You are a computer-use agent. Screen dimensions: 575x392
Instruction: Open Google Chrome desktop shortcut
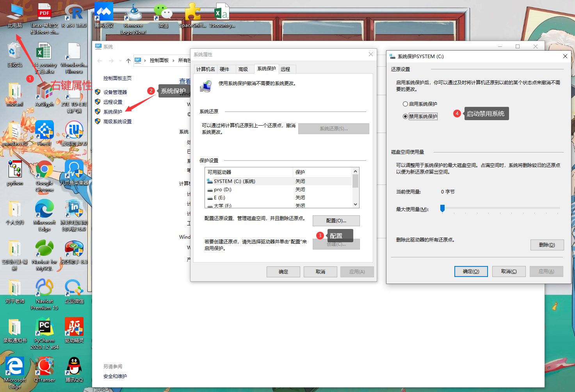pyautogui.click(x=45, y=176)
